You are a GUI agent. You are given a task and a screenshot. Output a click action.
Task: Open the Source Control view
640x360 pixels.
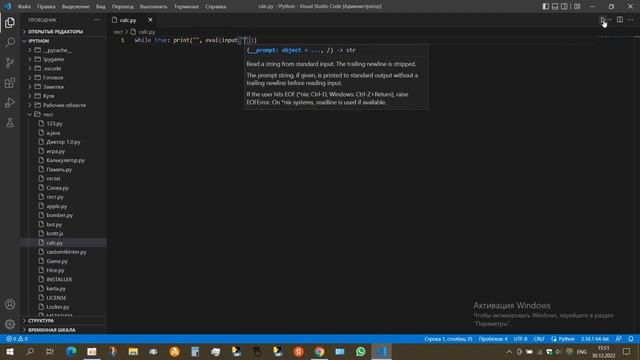pos(10,62)
